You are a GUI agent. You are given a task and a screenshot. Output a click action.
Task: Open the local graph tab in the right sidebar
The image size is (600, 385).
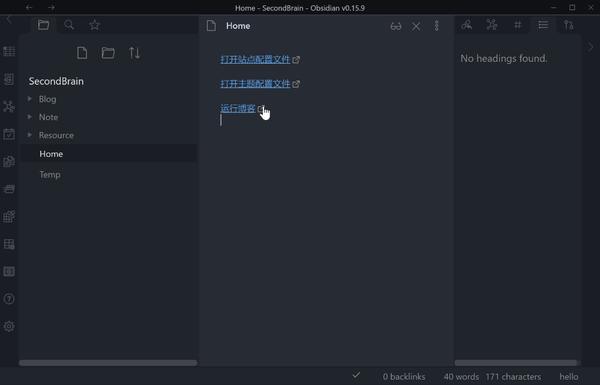pos(492,25)
